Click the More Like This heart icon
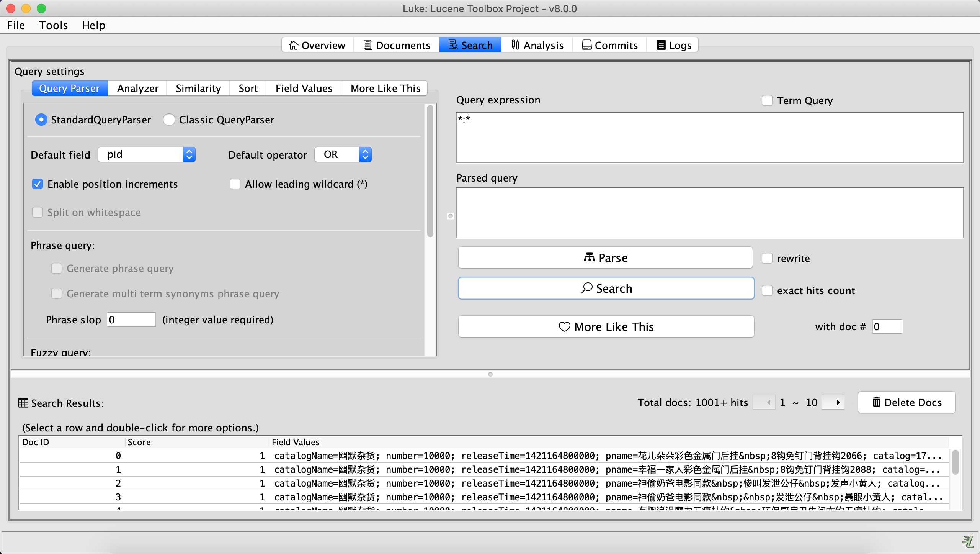Image resolution: width=980 pixels, height=554 pixels. (x=564, y=327)
